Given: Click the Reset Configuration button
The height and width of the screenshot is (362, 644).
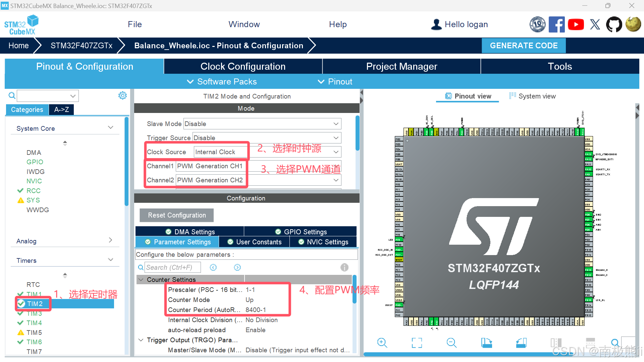Looking at the screenshot, I should pyautogui.click(x=177, y=215).
